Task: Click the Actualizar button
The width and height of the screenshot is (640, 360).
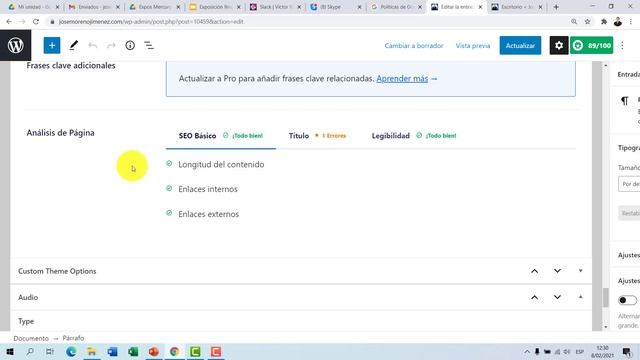Action: pos(520,45)
